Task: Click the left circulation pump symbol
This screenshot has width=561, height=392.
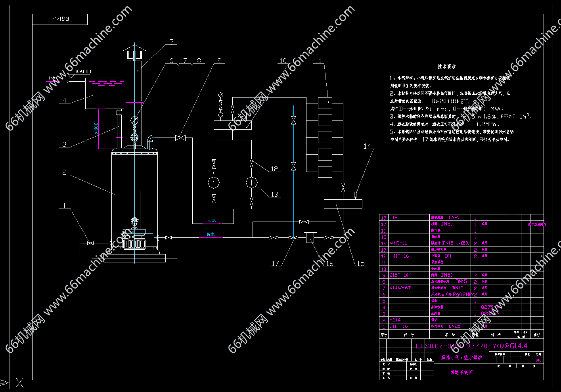Action: [214, 182]
